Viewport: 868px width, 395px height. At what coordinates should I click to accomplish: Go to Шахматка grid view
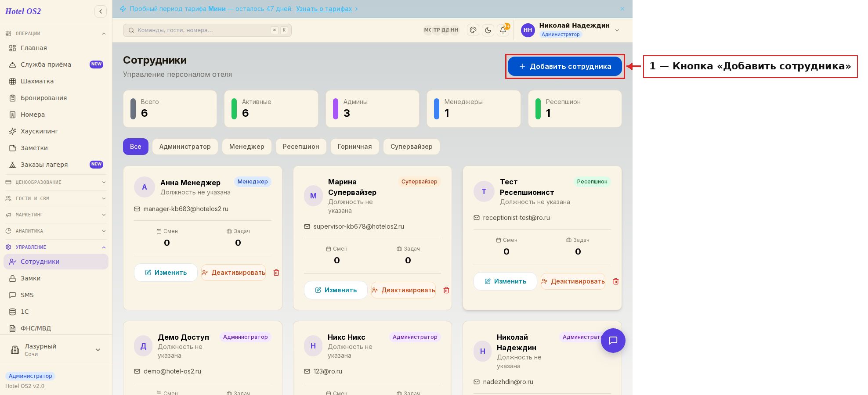pyautogui.click(x=56, y=81)
